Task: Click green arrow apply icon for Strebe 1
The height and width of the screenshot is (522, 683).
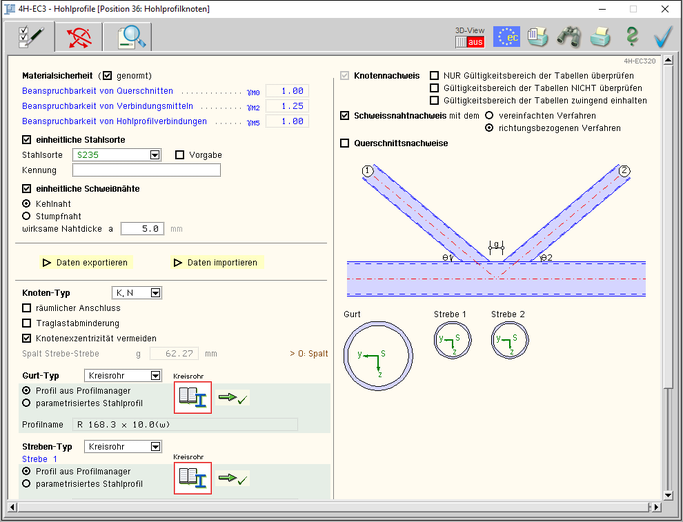Action: (232, 479)
